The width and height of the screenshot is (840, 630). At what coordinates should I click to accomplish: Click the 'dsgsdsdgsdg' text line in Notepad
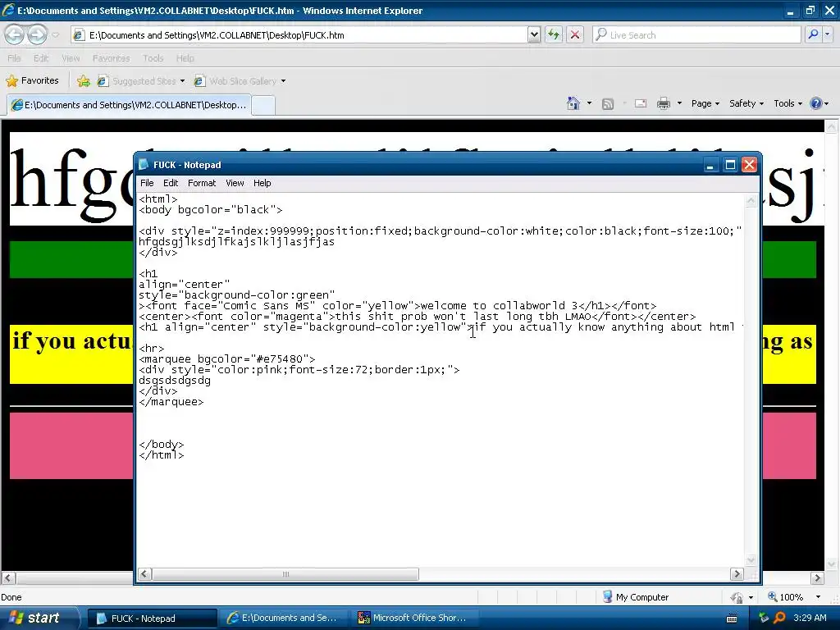tap(175, 381)
